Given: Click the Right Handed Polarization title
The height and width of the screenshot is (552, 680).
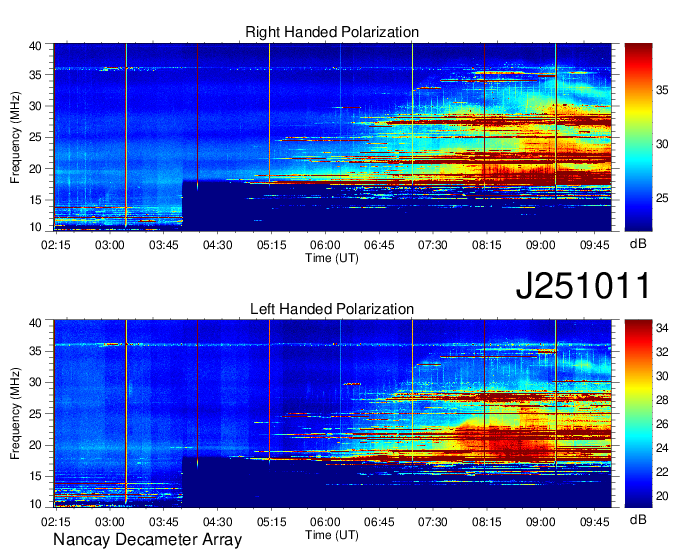Looking at the screenshot, I should tap(332, 33).
